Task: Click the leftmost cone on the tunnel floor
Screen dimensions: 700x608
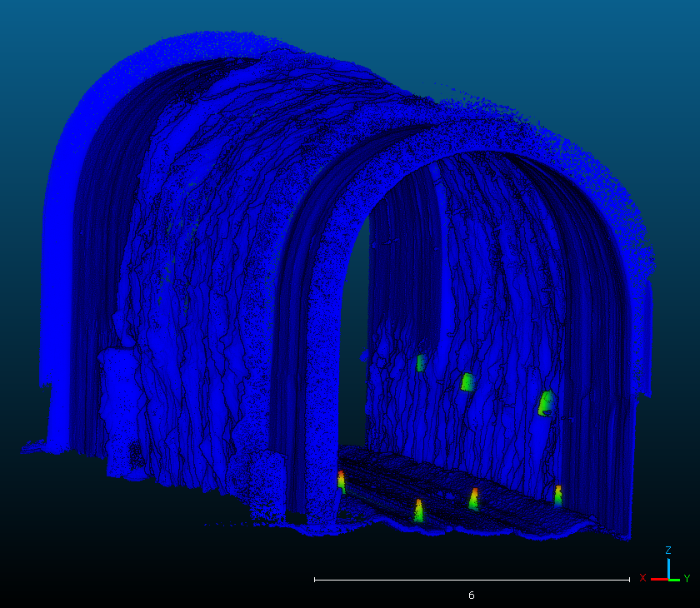Action: point(341,482)
